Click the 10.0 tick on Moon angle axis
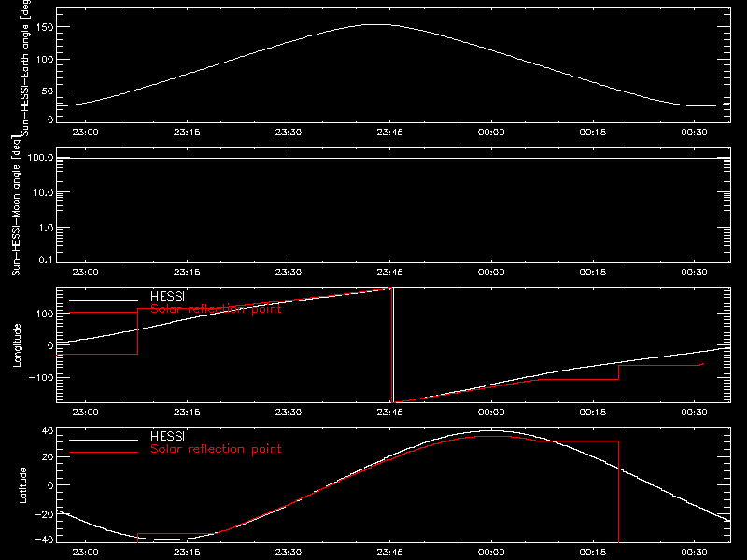747x560 pixels. click(x=43, y=192)
